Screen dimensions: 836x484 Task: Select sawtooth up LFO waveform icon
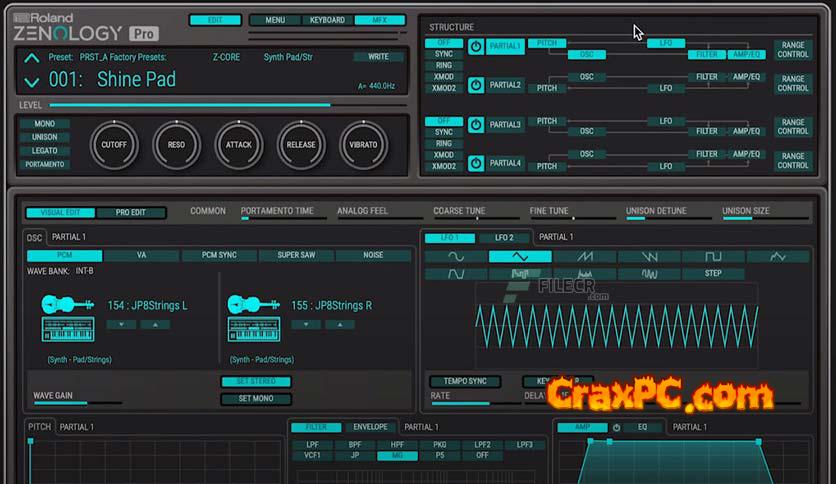585,257
